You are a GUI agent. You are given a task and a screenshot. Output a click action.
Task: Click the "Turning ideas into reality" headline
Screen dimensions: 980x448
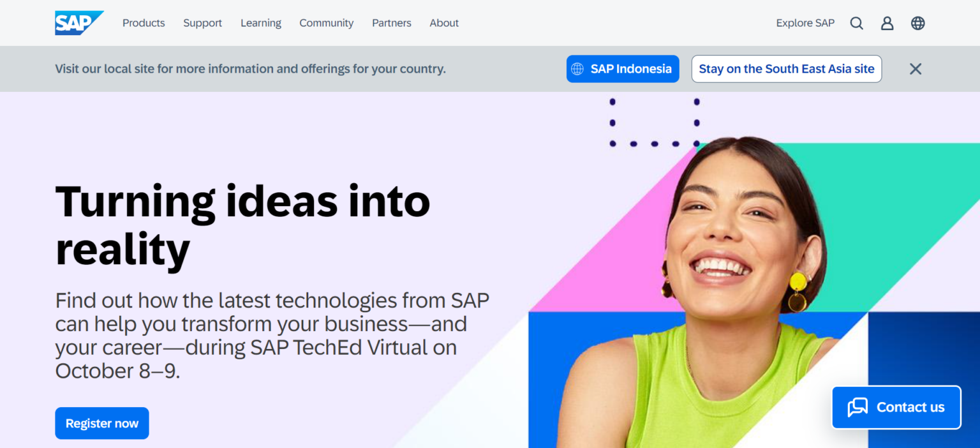(242, 225)
